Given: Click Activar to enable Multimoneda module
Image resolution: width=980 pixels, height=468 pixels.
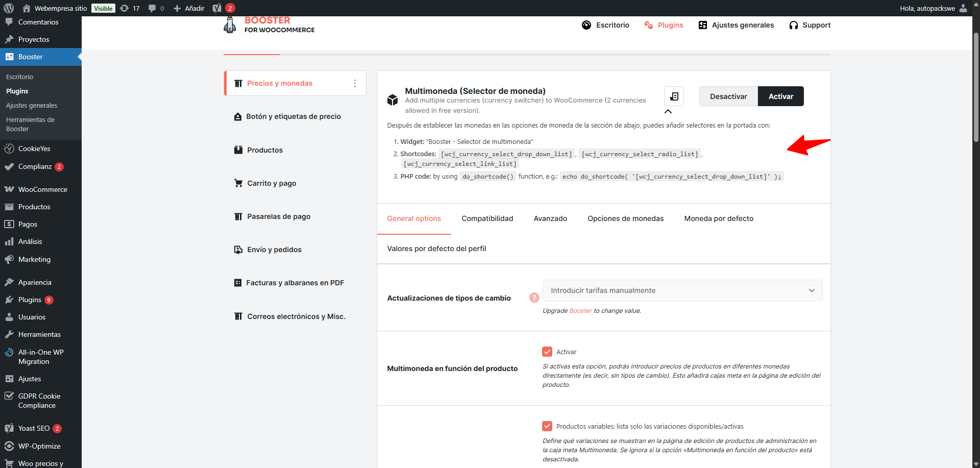Looking at the screenshot, I should [x=780, y=96].
